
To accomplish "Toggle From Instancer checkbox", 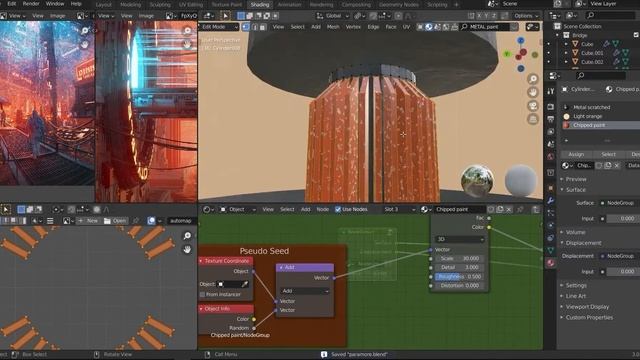I will [x=202, y=294].
